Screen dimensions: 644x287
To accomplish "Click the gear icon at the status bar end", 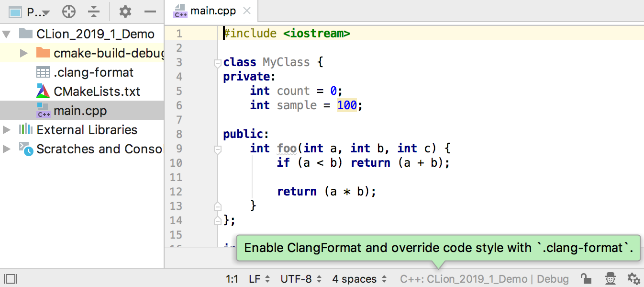I will (633, 279).
